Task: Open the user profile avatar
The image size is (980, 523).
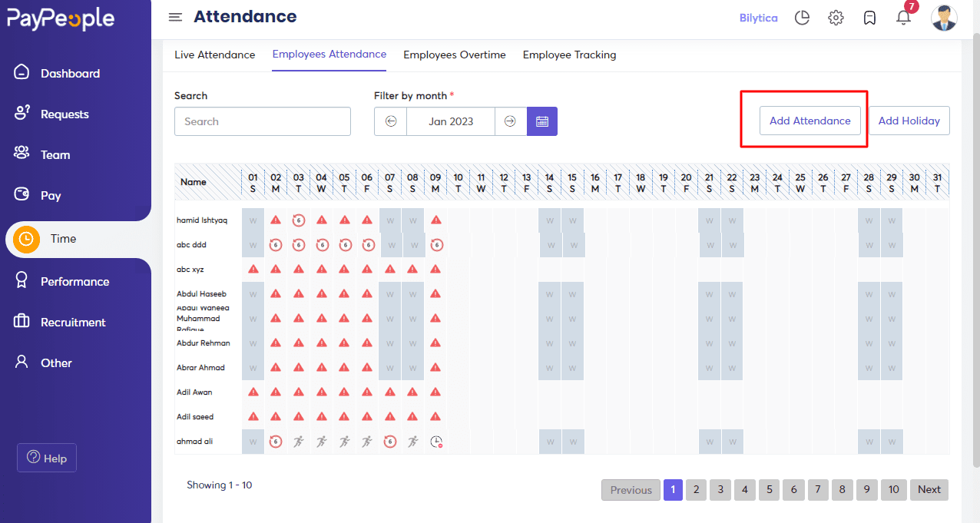Action: pyautogui.click(x=944, y=18)
